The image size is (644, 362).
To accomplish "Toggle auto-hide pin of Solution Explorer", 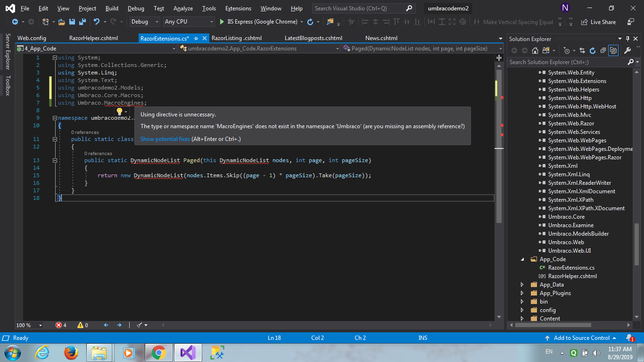I will tap(627, 39).
